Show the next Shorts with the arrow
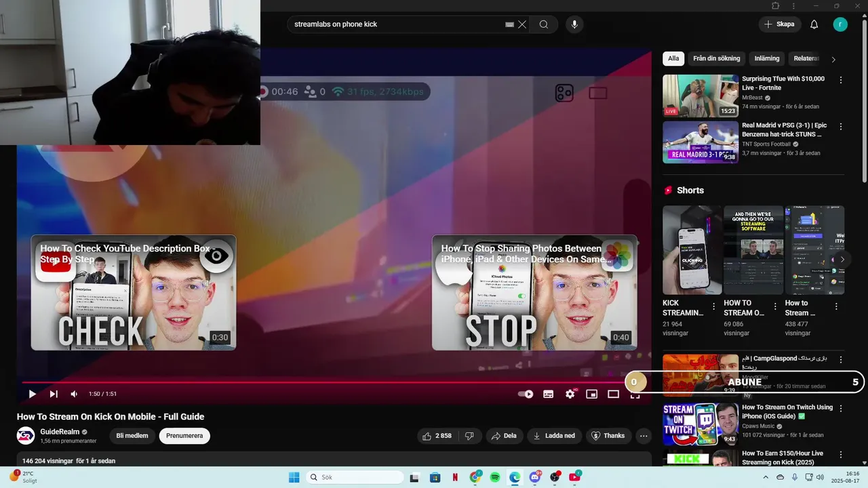868x488 pixels. click(842, 260)
